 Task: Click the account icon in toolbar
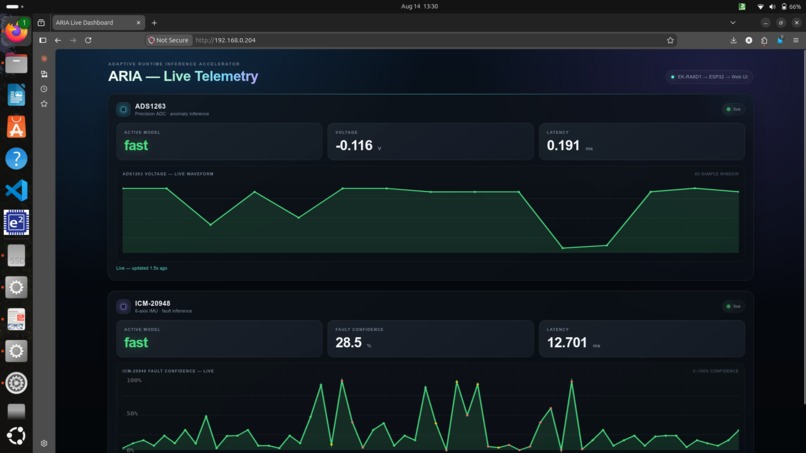[x=749, y=40]
